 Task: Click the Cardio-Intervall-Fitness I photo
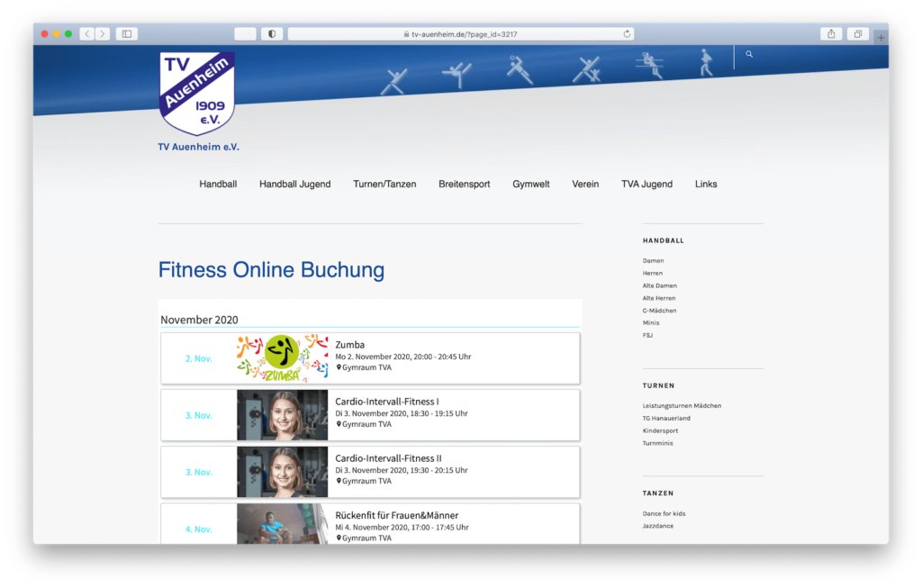pyautogui.click(x=282, y=415)
